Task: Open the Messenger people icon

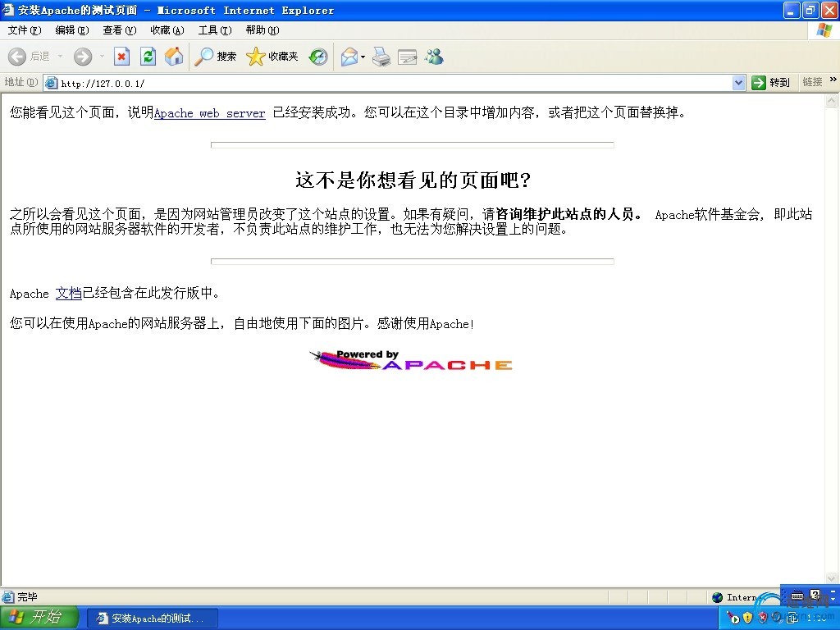Action: tap(434, 57)
